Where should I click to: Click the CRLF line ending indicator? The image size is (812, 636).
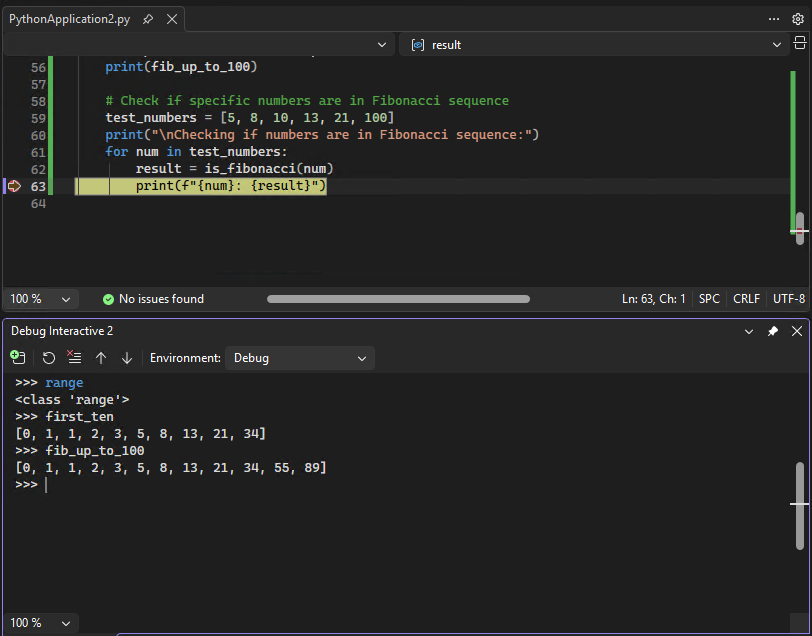[x=746, y=299]
